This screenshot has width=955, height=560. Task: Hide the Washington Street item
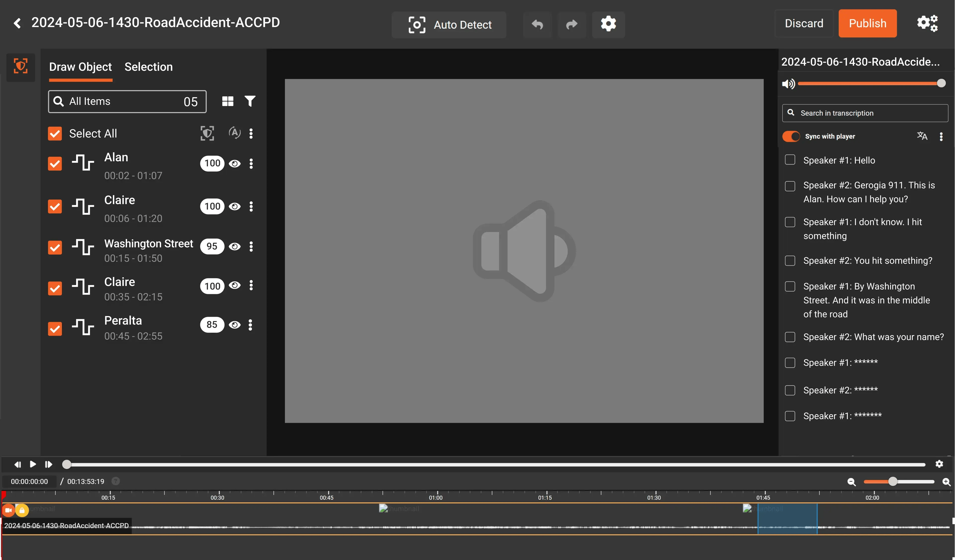pos(234,246)
